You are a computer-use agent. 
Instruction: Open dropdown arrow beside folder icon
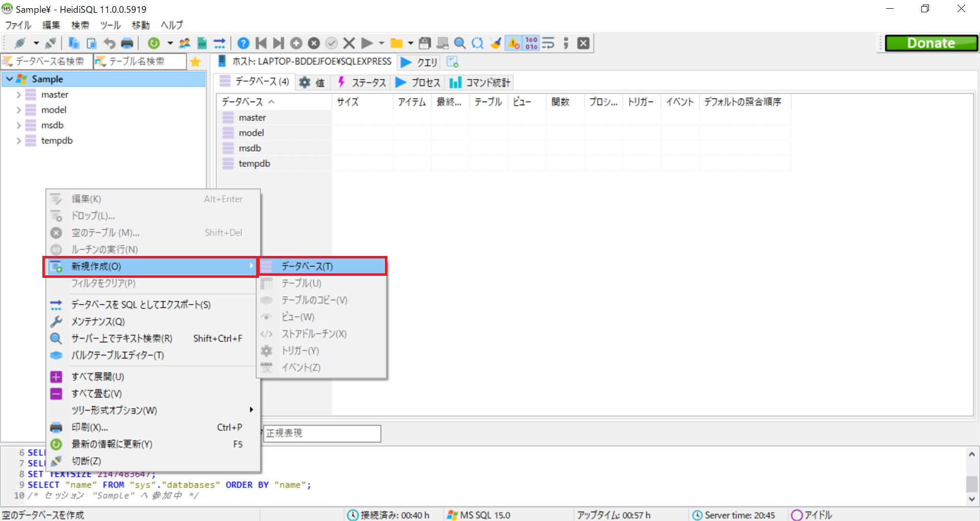(410, 43)
